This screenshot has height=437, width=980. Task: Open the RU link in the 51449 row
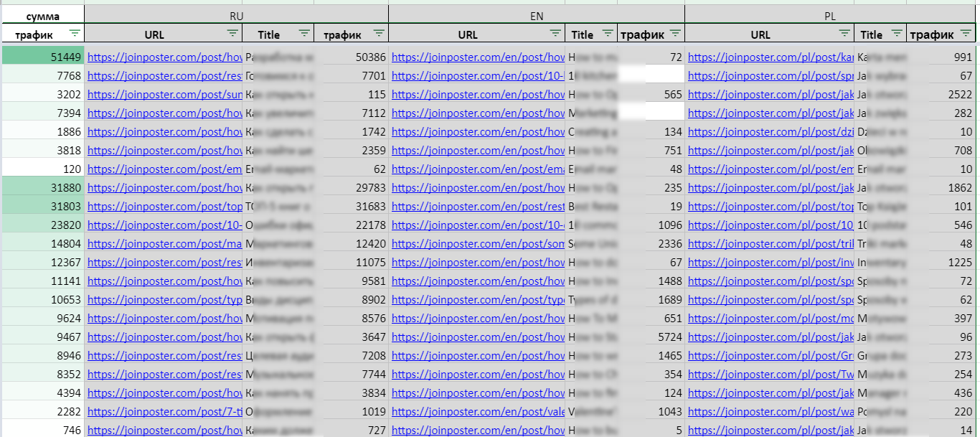coord(165,57)
